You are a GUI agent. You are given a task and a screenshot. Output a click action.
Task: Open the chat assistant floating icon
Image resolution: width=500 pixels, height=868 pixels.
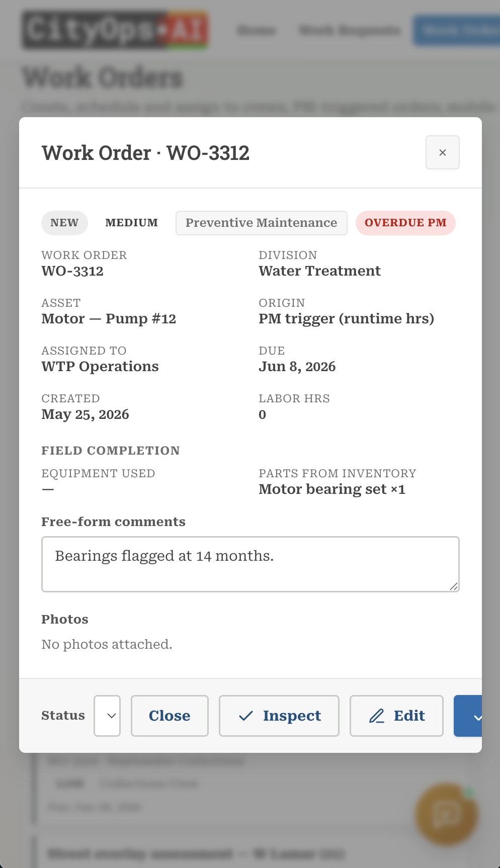point(446,814)
